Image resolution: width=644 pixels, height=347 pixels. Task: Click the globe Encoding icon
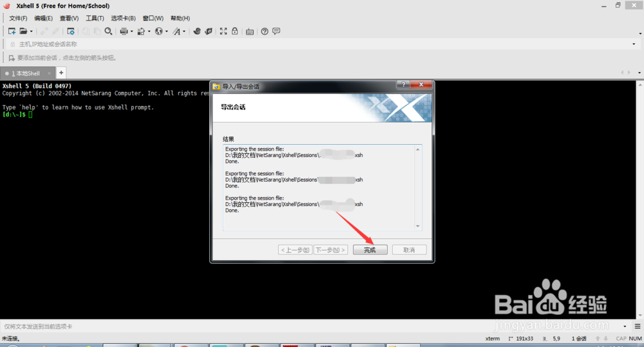(x=158, y=31)
